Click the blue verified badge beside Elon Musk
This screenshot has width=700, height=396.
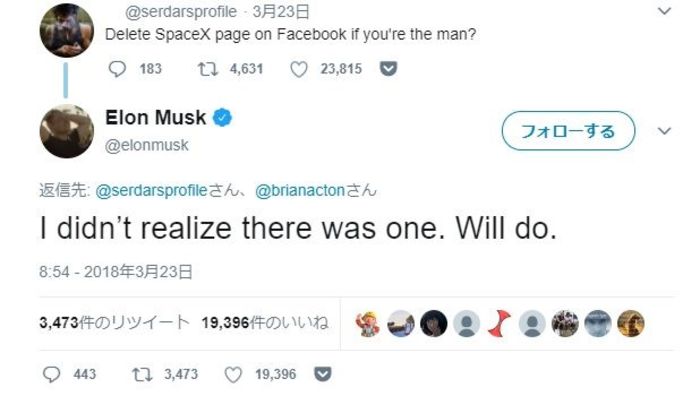[x=222, y=118]
